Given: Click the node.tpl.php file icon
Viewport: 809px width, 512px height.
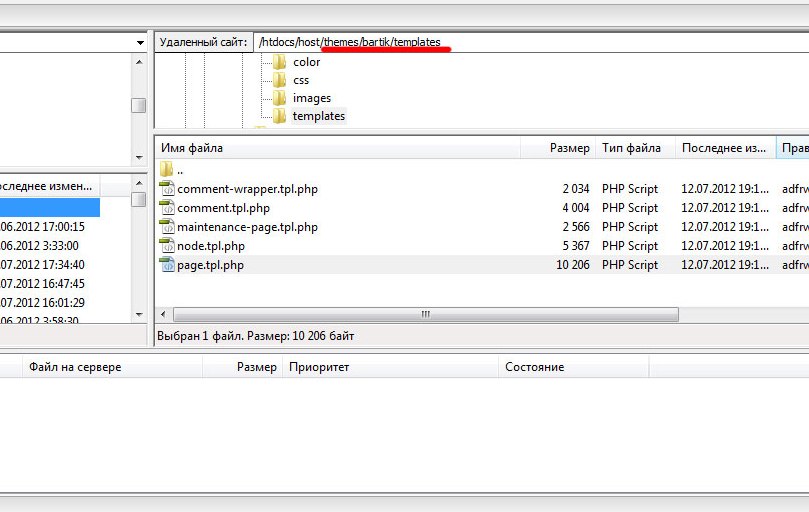Looking at the screenshot, I should pyautogui.click(x=167, y=246).
